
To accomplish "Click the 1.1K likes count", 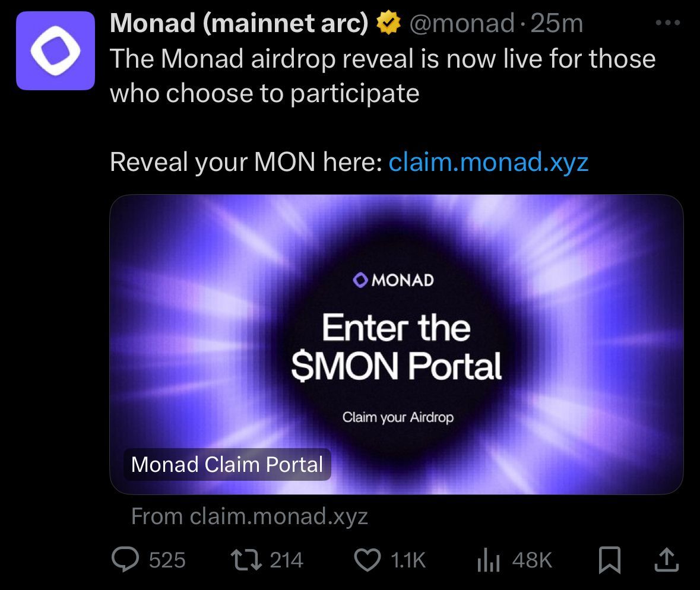I will (x=409, y=560).
